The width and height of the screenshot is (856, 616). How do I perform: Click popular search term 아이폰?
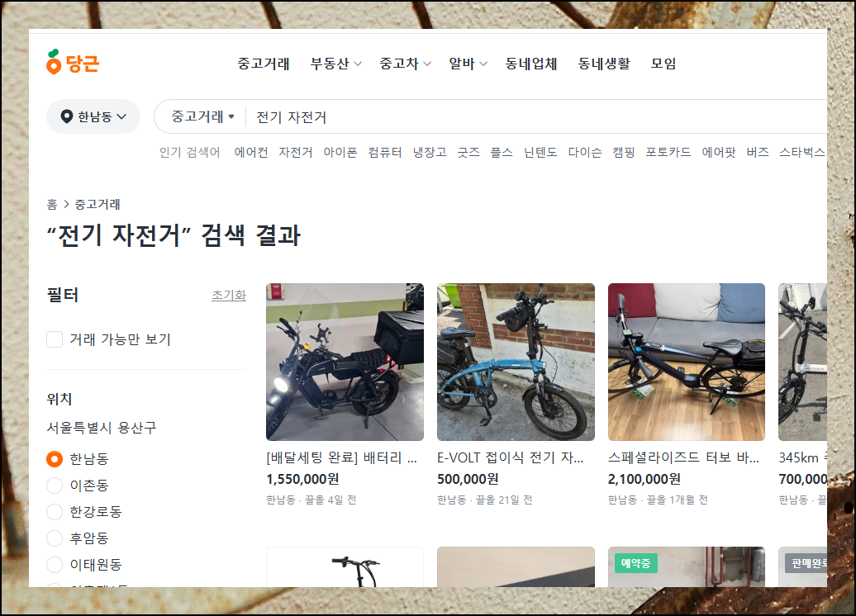point(340,152)
